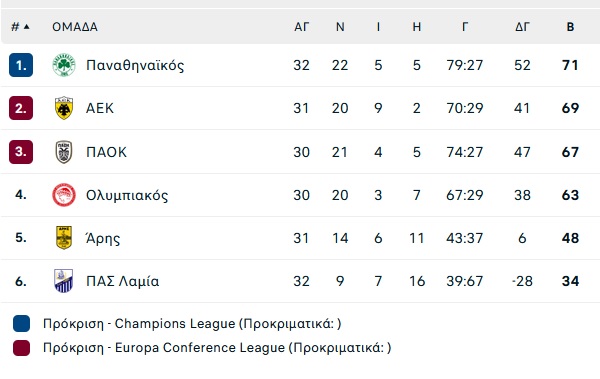Click the PAS Lamia club crest
The width and height of the screenshot is (600, 379).
(64, 281)
